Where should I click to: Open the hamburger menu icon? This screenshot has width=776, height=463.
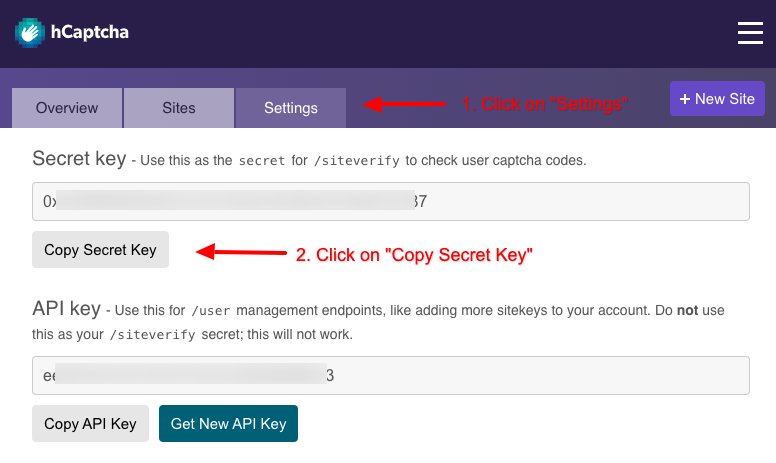tap(750, 33)
